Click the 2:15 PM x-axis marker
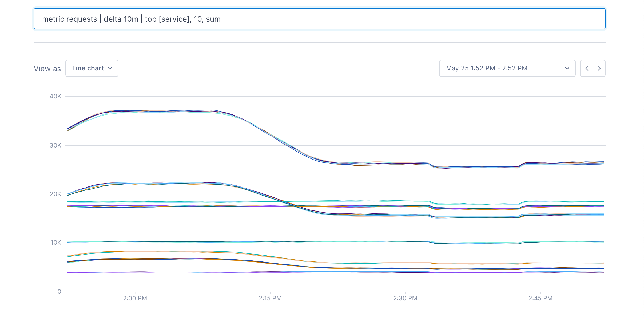The height and width of the screenshot is (318, 644). point(270,298)
